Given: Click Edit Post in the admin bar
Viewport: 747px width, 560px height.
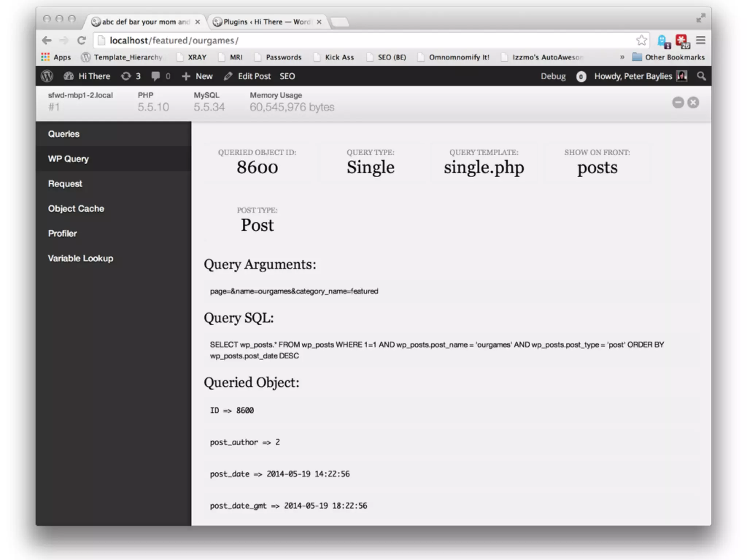Looking at the screenshot, I should tap(248, 76).
